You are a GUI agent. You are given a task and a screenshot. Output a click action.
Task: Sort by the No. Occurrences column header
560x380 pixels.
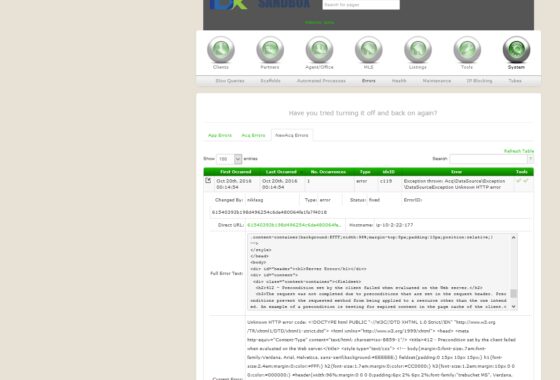pyautogui.click(x=328, y=172)
